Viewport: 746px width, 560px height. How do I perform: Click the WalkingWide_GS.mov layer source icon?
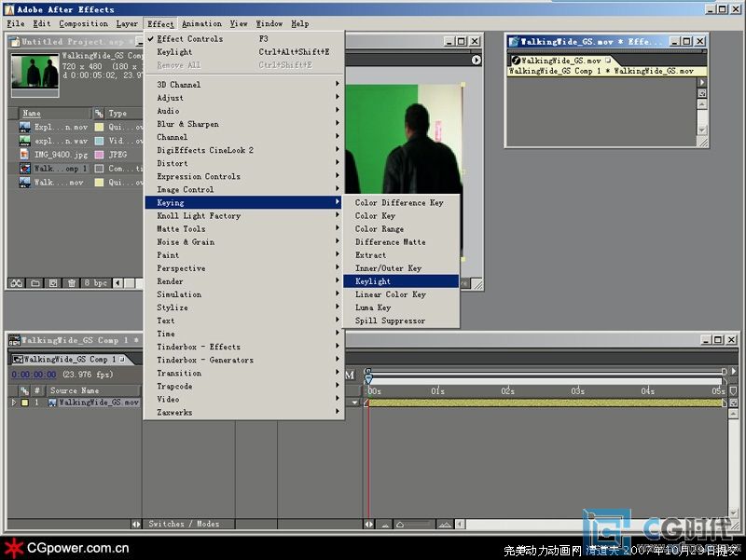[52, 403]
